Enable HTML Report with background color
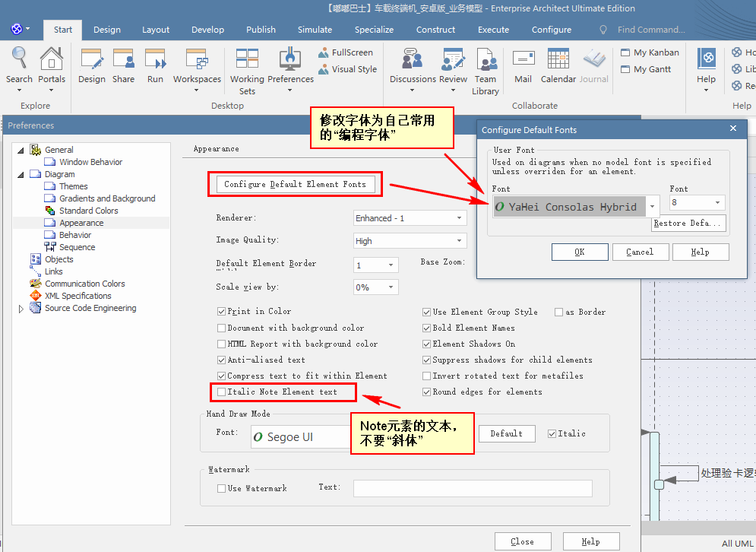756x552 pixels. point(221,344)
